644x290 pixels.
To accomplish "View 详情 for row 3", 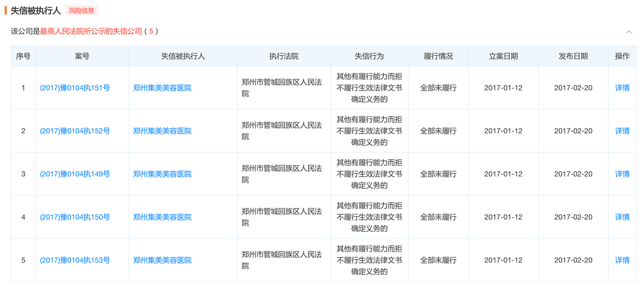I will click(x=622, y=174).
